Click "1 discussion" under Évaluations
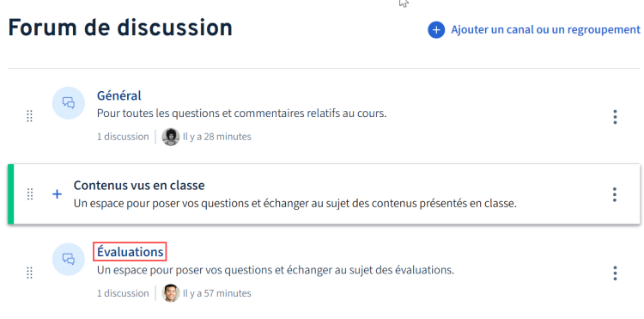The image size is (644, 319). tap(123, 293)
